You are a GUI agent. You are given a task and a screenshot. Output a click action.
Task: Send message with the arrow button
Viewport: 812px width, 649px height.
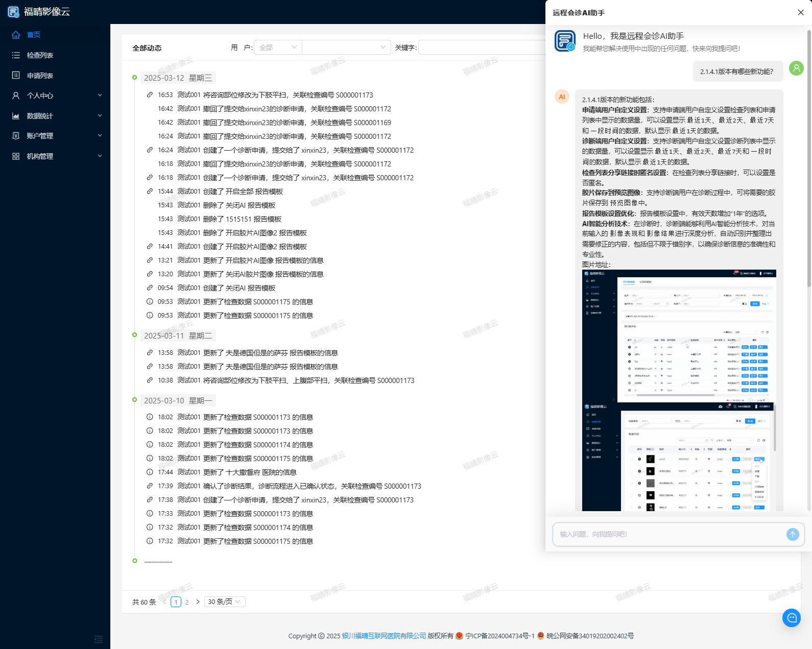coord(793,534)
